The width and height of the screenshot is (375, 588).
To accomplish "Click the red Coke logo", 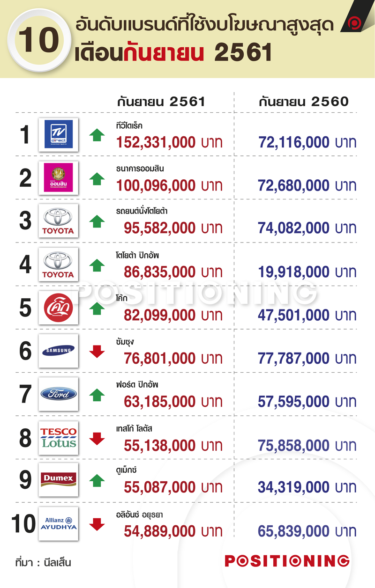I will [59, 308].
